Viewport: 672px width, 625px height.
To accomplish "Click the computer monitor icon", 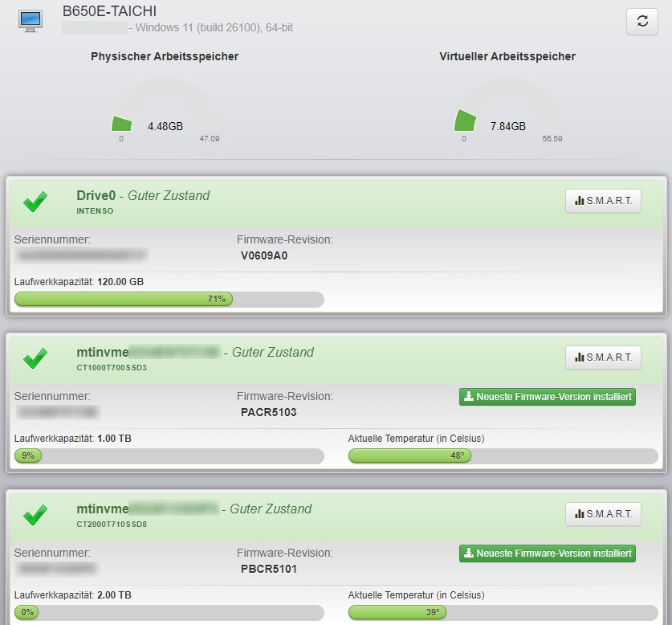I will 31,21.
